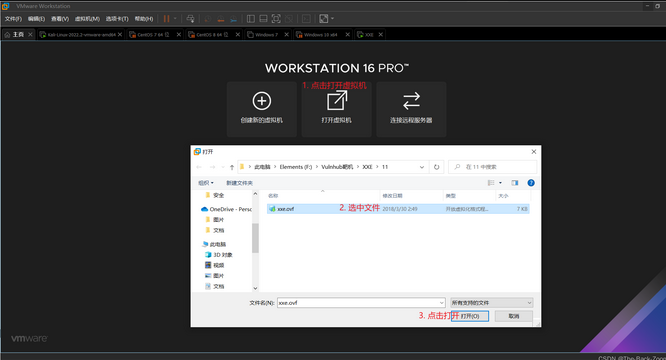
Task: Open the power options arrow beside pause icon
Action: pyautogui.click(x=175, y=19)
